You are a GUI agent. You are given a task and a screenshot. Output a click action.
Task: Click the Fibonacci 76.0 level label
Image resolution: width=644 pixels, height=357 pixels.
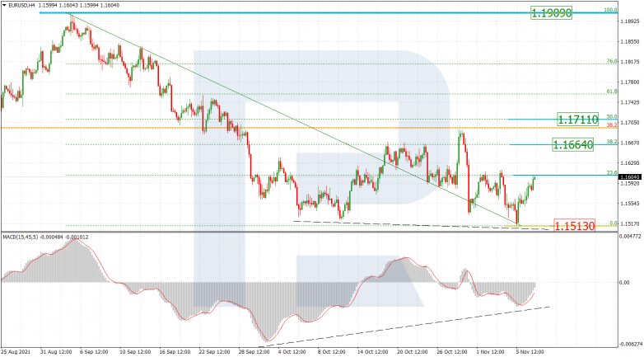tap(612, 61)
